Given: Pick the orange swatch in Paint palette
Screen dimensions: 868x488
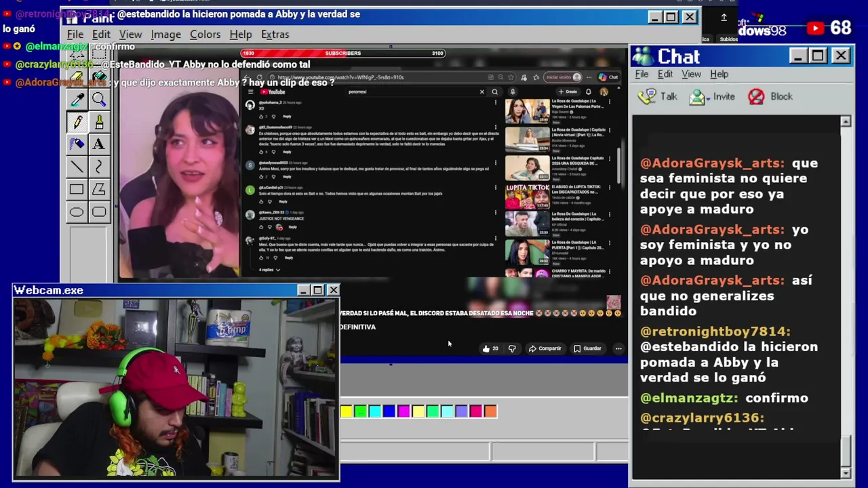Looking at the screenshot, I should point(490,411).
